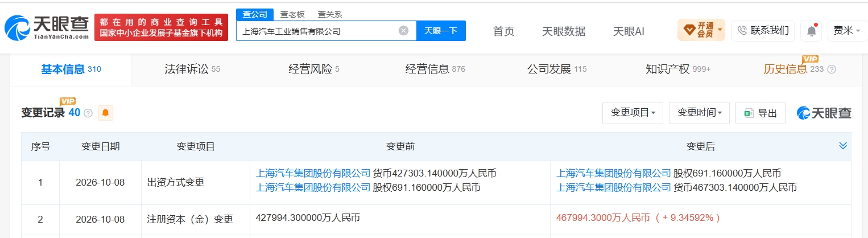Switch to the 知识产权 tab

click(x=678, y=69)
